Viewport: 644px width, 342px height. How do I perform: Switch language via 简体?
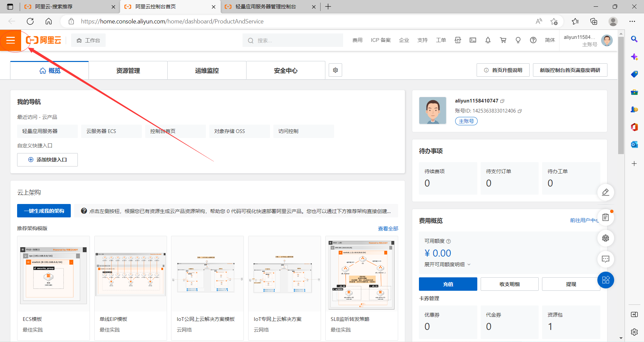tap(550, 40)
